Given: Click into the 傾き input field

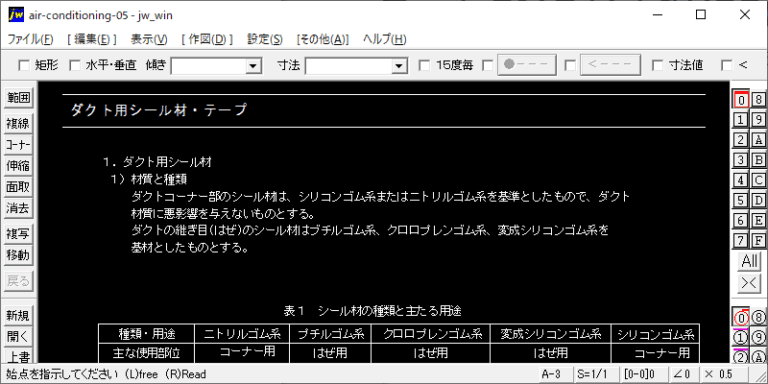Looking at the screenshot, I should (x=209, y=66).
